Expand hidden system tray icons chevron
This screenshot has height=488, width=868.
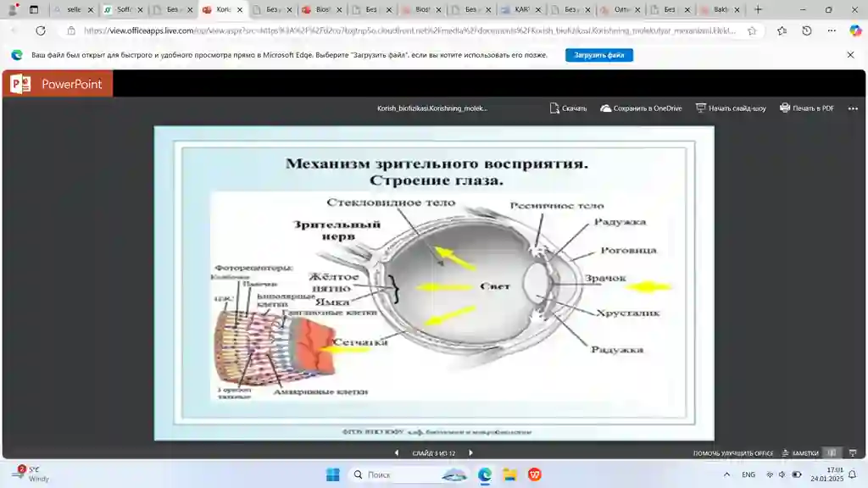click(726, 474)
